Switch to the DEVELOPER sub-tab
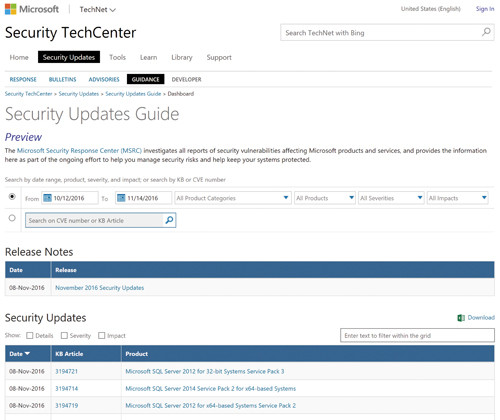Screen dimensions: 500x420 (186, 79)
